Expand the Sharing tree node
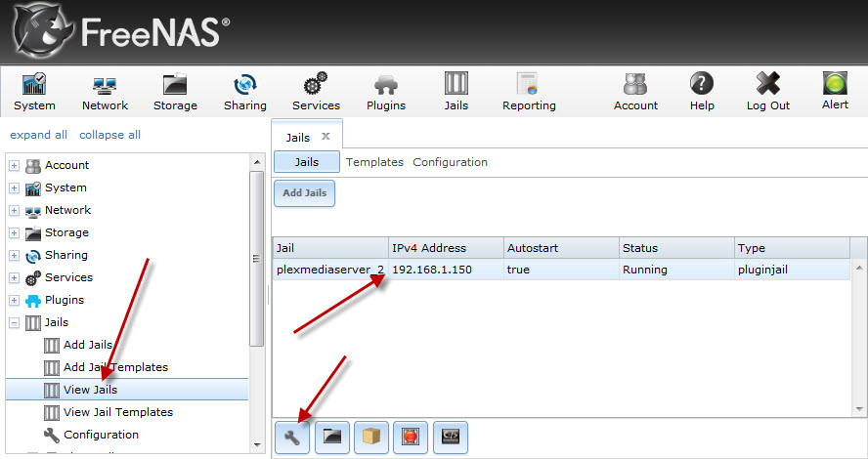The height and width of the screenshot is (459, 868). pyautogui.click(x=15, y=256)
